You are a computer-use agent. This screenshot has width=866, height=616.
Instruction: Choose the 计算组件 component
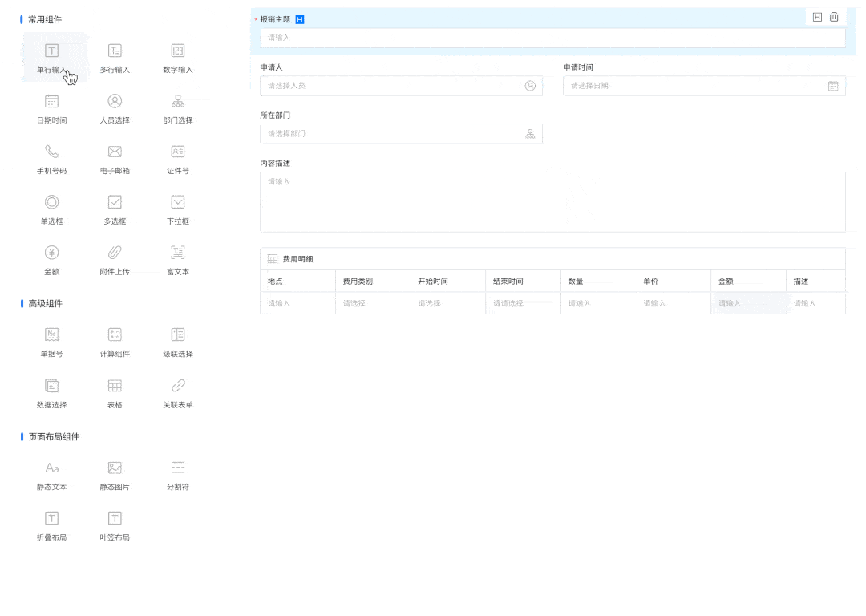pos(115,342)
